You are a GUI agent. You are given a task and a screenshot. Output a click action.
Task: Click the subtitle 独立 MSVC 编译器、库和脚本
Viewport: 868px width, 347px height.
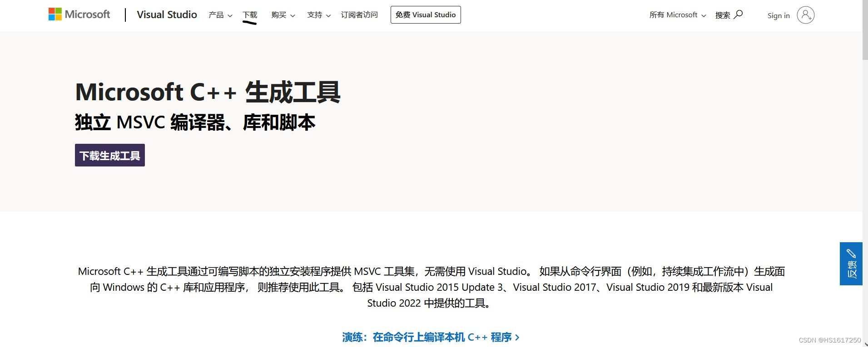195,122
